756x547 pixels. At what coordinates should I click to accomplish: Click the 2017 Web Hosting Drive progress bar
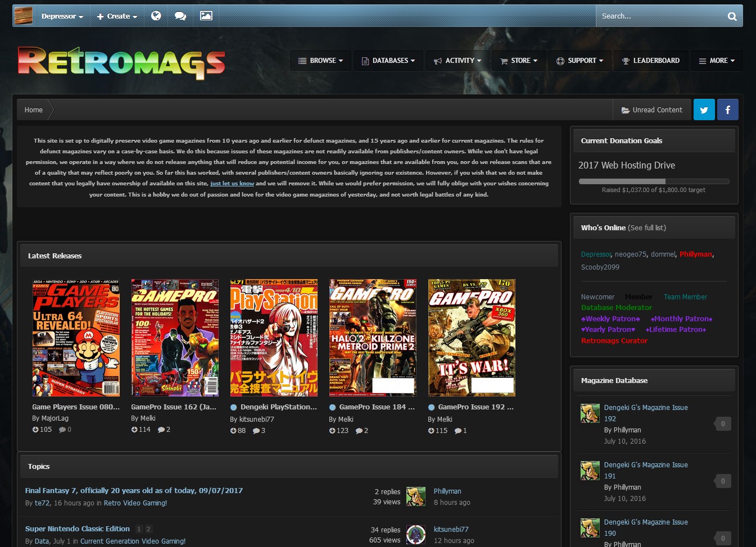tap(654, 181)
